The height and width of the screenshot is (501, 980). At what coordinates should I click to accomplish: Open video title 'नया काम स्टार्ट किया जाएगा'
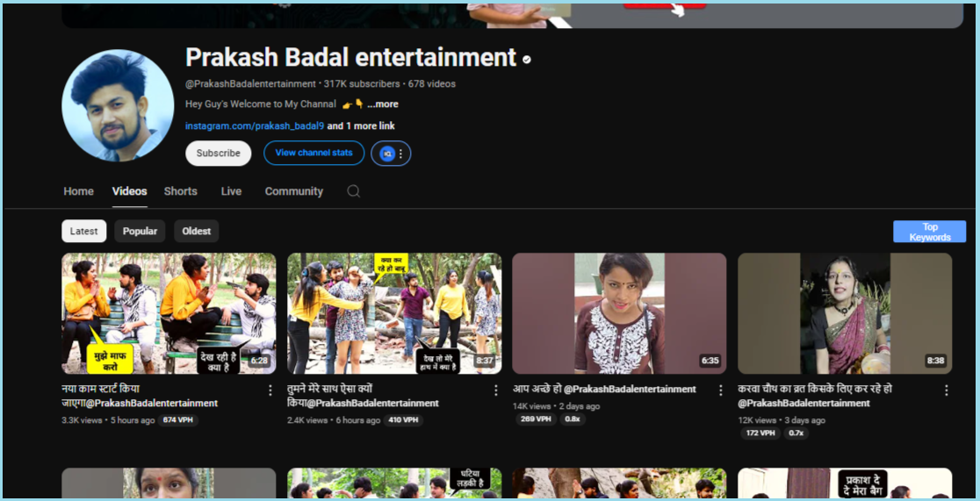click(x=140, y=396)
